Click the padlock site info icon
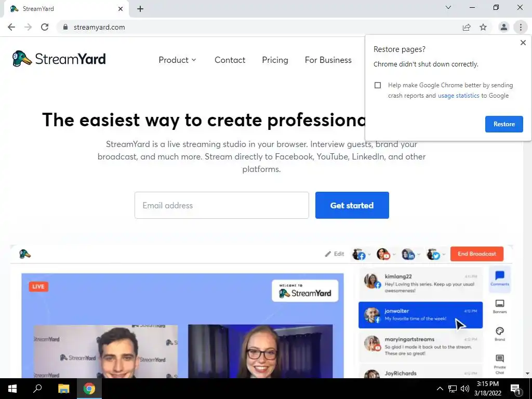Viewport: 532px width, 399px height. tap(65, 27)
